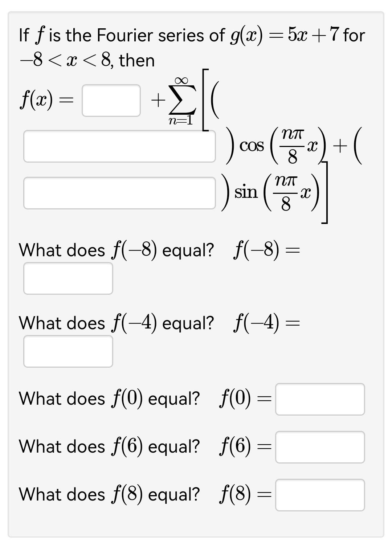Select the f(0) answer field

coord(320,399)
